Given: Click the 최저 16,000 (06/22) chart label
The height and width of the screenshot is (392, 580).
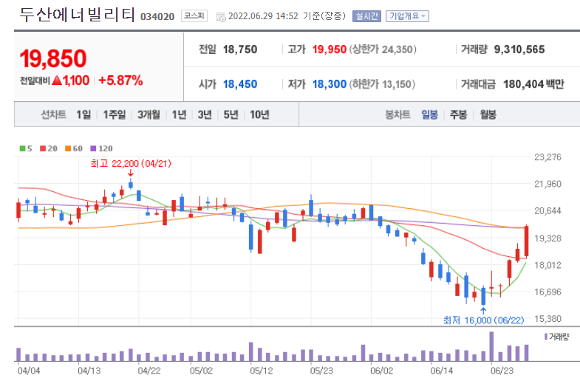Looking at the screenshot, I should 483,320.
